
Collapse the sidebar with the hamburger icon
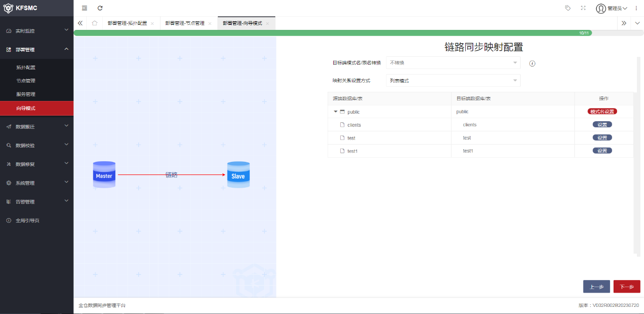(84, 8)
